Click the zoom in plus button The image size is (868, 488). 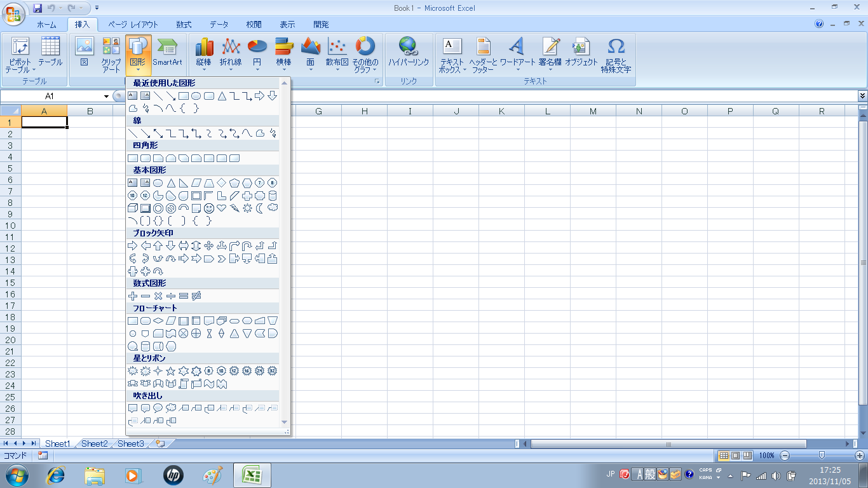860,456
